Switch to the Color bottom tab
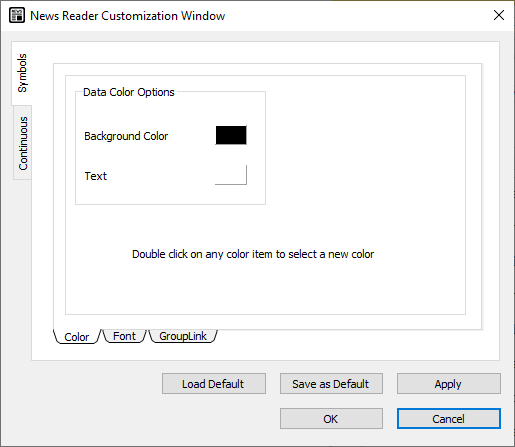Image resolution: width=515 pixels, height=447 pixels. [x=77, y=337]
